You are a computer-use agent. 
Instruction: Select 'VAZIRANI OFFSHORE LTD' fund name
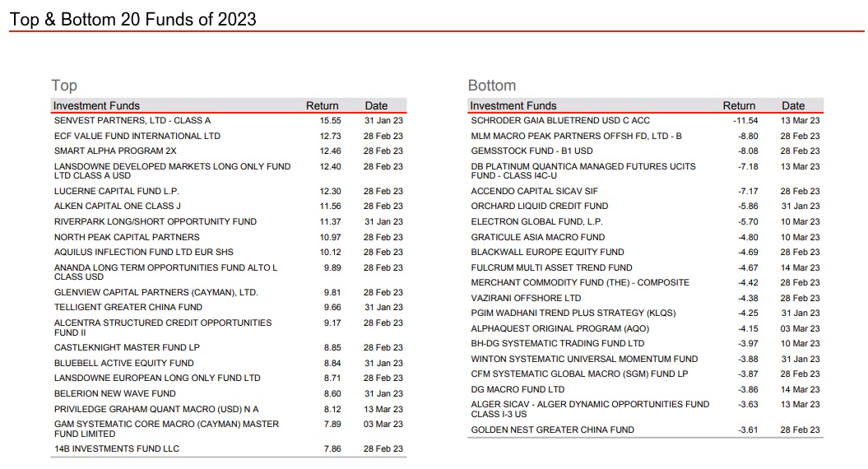[x=526, y=298]
